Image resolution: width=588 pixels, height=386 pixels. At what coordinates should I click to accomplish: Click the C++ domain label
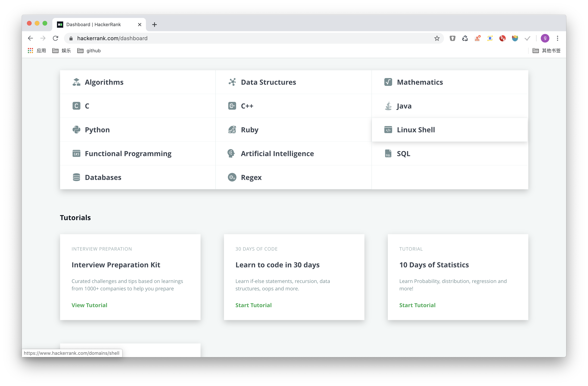[247, 106]
